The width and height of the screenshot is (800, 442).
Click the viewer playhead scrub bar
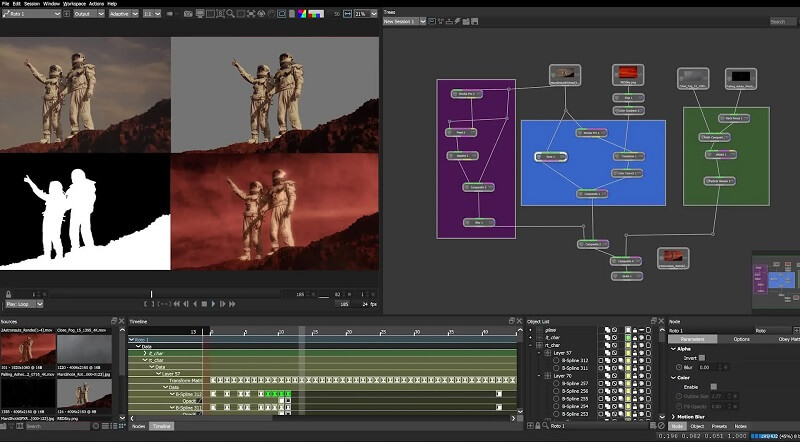coord(164,294)
